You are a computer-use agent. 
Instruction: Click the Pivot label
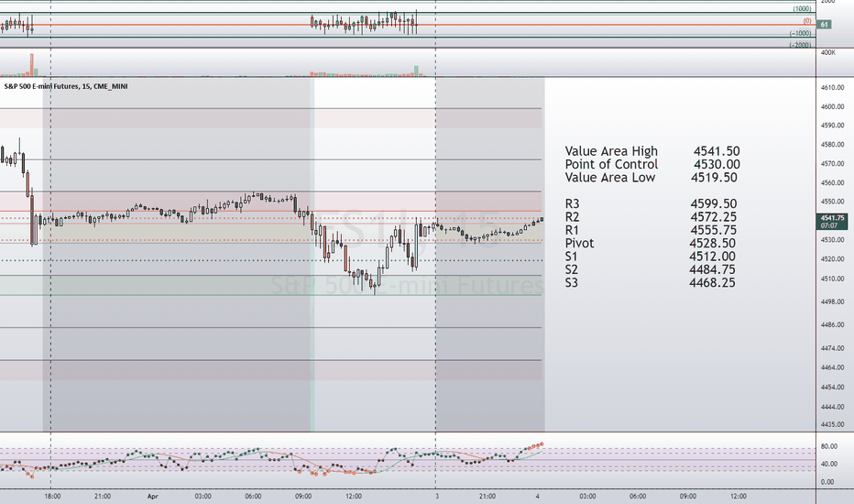coord(579,243)
